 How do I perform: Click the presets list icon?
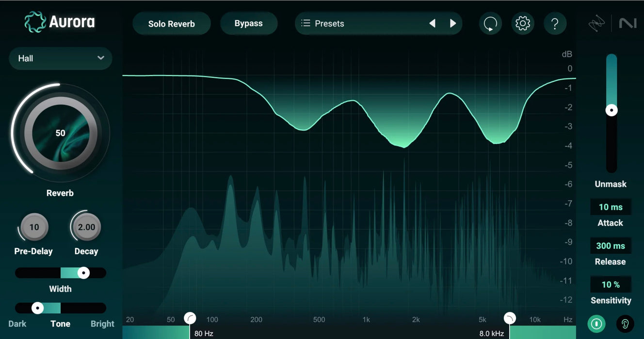click(x=306, y=23)
